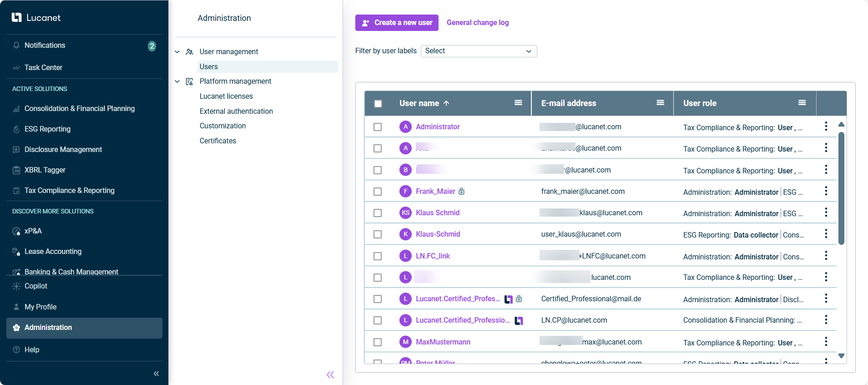
Task: Collapse the User management tree section
Action: 177,52
